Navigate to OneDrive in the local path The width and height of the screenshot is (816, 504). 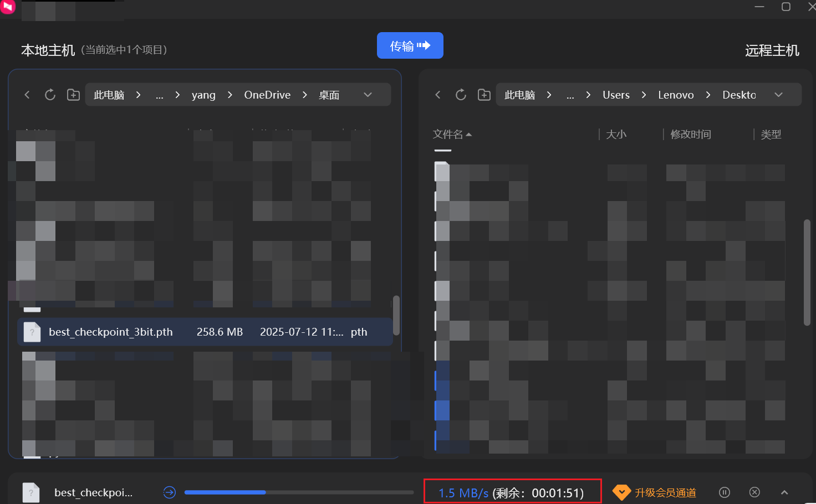267,95
